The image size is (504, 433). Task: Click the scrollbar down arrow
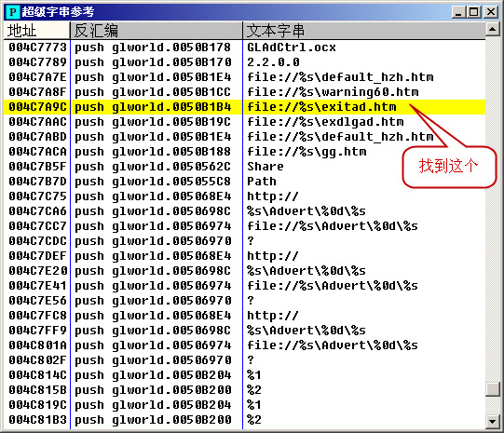[x=493, y=422]
